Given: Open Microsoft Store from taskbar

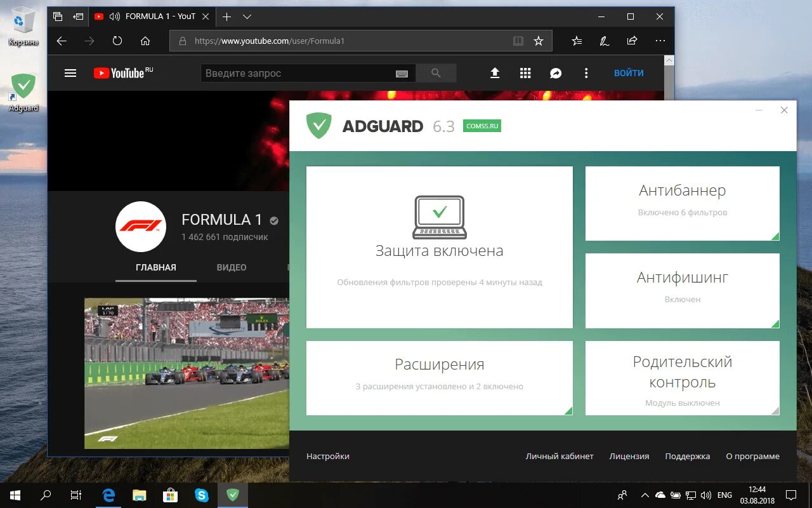Looking at the screenshot, I should 170,495.
